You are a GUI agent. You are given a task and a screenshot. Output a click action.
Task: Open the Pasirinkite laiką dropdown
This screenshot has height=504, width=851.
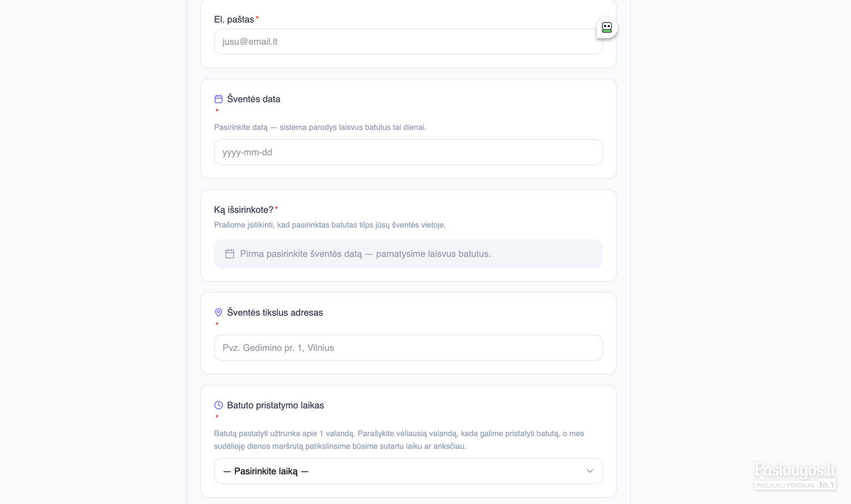click(x=408, y=471)
